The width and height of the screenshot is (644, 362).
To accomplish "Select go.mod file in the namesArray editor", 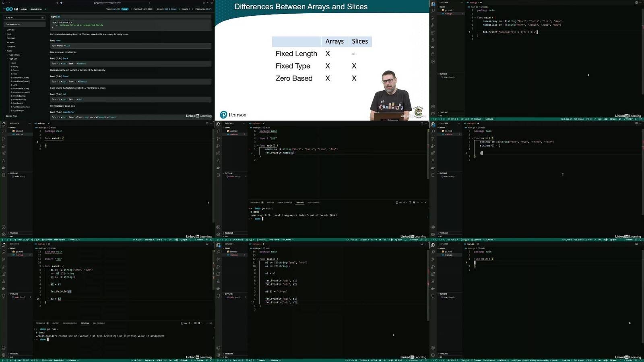I will tap(449, 10).
